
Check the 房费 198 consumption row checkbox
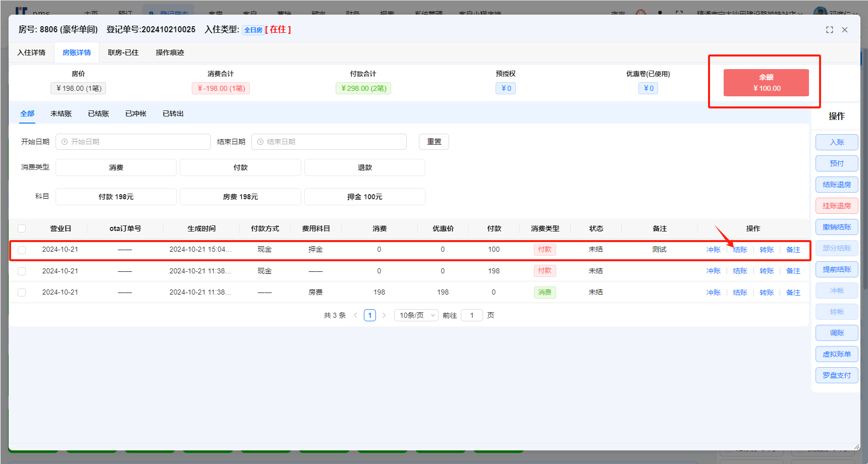click(x=22, y=293)
